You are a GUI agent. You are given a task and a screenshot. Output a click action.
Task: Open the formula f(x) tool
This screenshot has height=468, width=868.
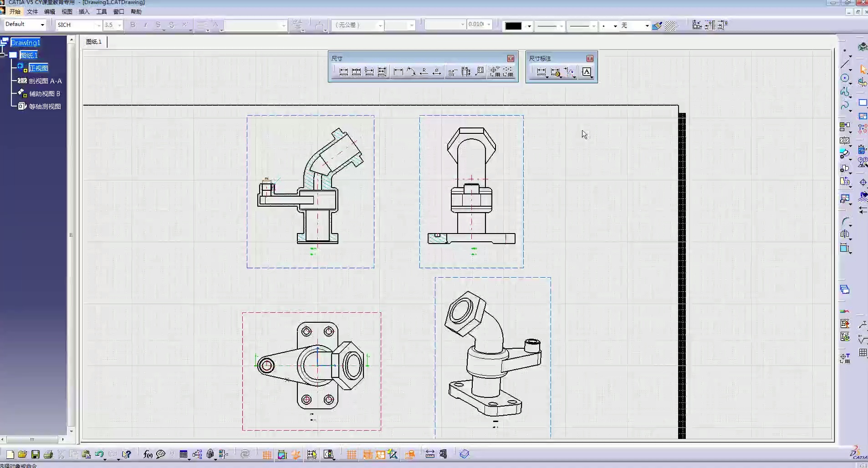point(148,454)
